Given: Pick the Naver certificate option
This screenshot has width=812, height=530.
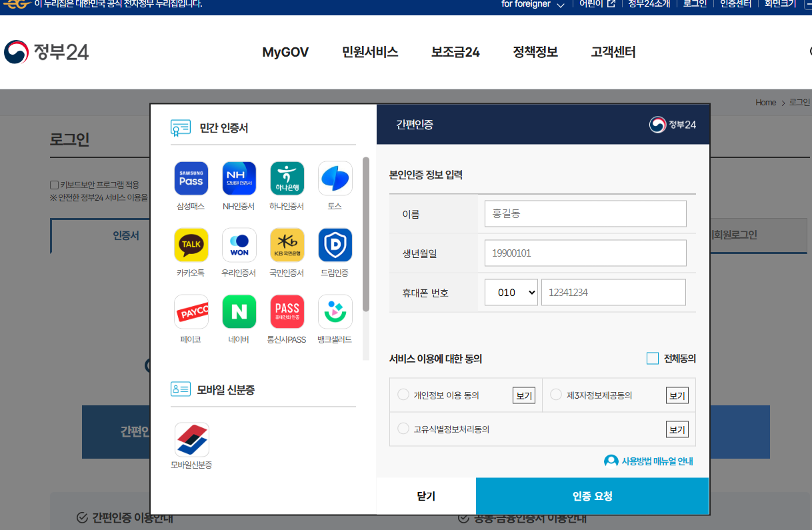Looking at the screenshot, I should (x=239, y=311).
